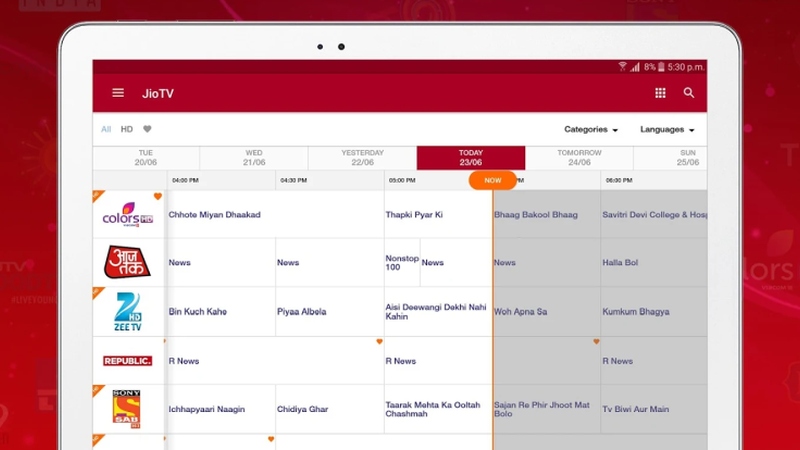Open Nonstop 100 on Aaj Tak
Screen dimensions: 800x450
[402, 262]
